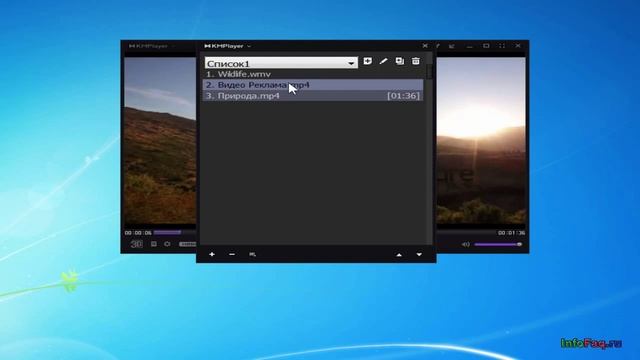
Task: Click the copy playlist icon
Action: pyautogui.click(x=400, y=61)
